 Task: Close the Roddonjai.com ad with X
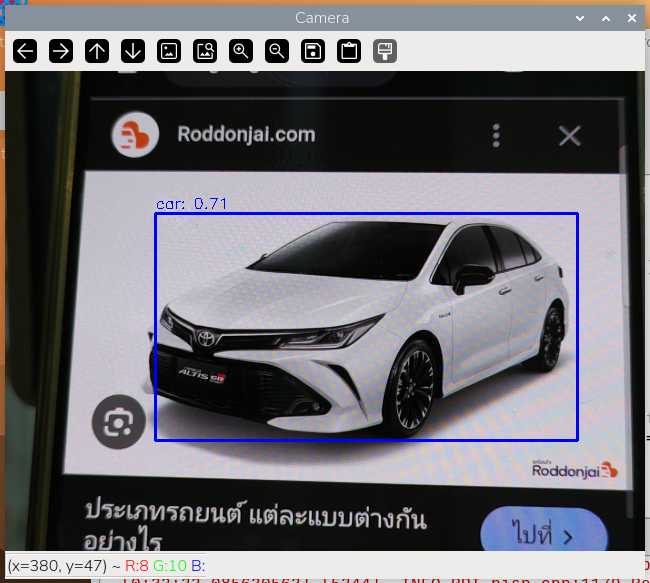coord(569,136)
